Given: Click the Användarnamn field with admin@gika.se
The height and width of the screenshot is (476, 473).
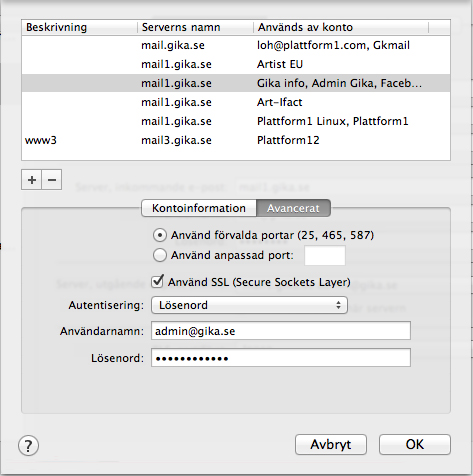Looking at the screenshot, I should pos(281,331).
